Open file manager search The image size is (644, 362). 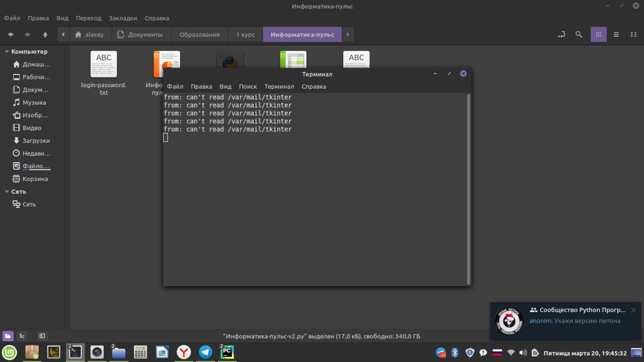point(579,35)
